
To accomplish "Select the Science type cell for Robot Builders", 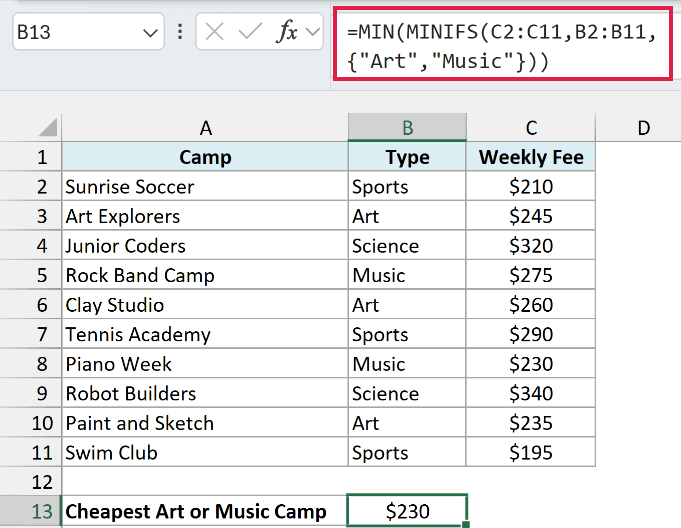I will [407, 393].
